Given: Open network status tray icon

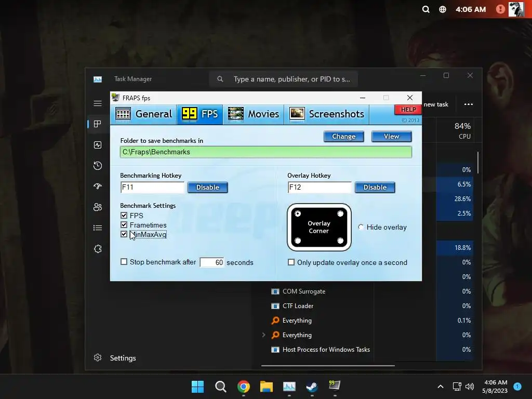Looking at the screenshot, I should pyautogui.click(x=457, y=387).
